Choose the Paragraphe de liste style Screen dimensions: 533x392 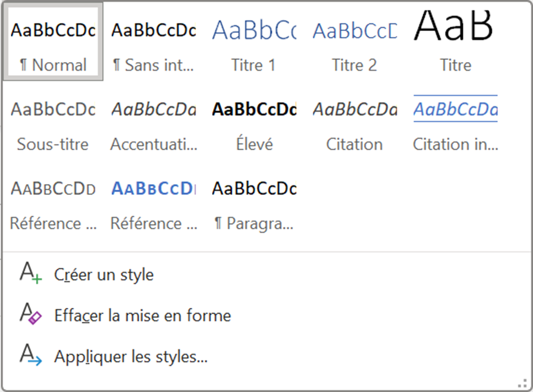[x=253, y=203]
